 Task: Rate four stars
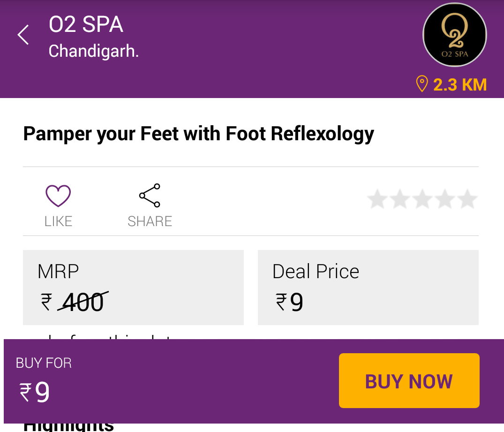click(445, 199)
